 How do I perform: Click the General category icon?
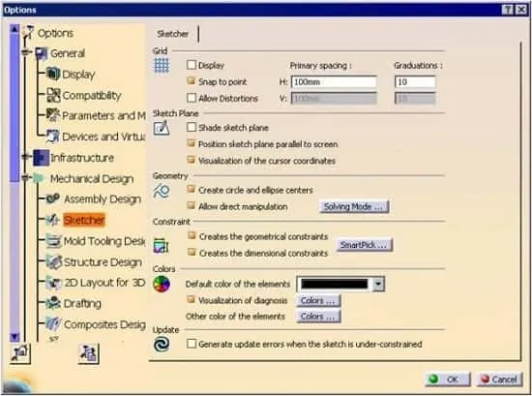tap(42, 53)
